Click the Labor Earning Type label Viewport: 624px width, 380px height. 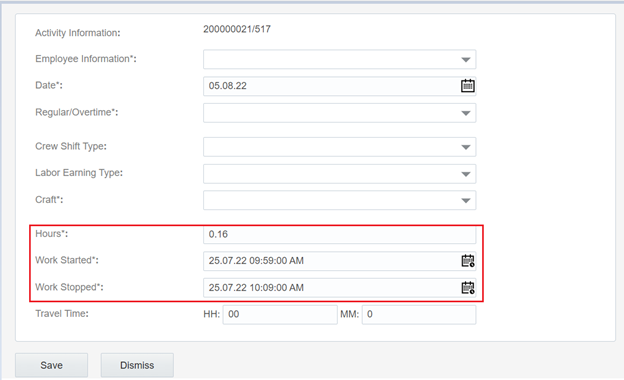coord(79,173)
